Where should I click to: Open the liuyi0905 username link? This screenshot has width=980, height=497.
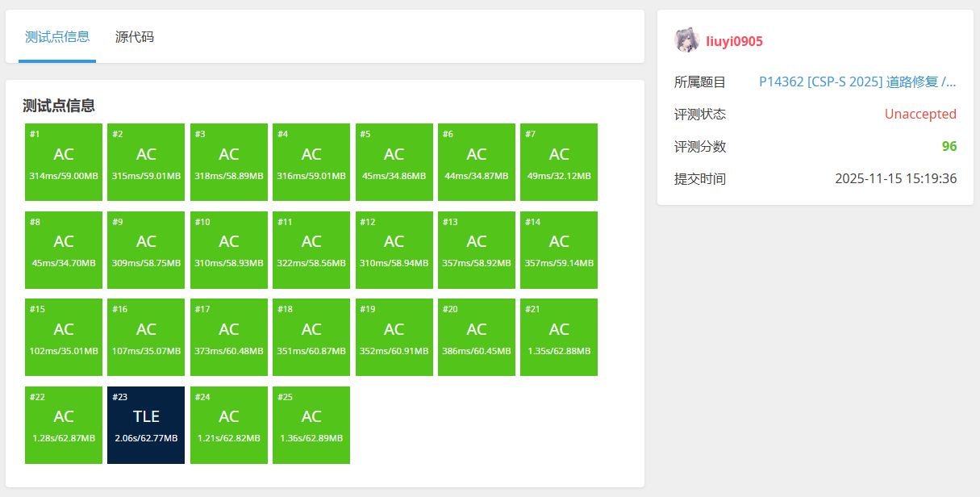pyautogui.click(x=734, y=41)
